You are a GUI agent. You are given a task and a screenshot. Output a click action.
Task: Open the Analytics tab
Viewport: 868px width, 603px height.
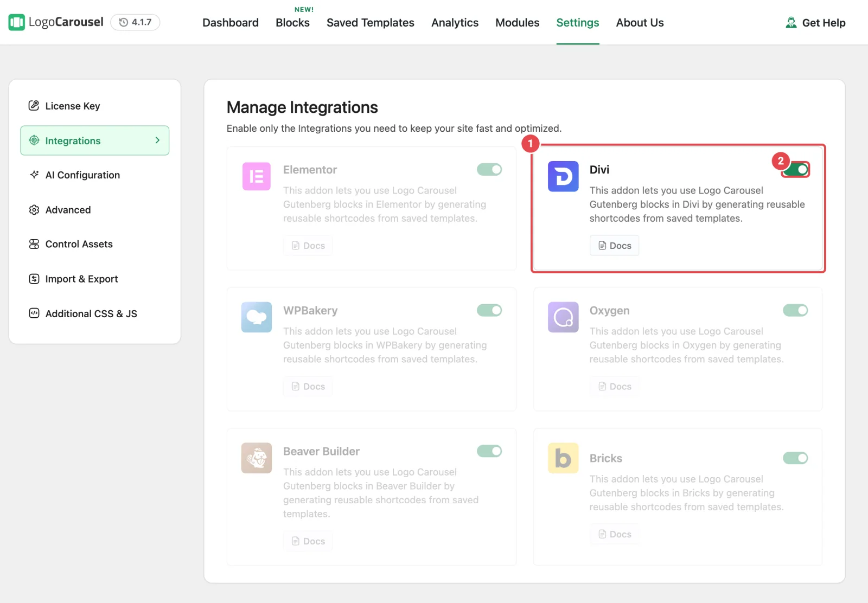click(455, 23)
